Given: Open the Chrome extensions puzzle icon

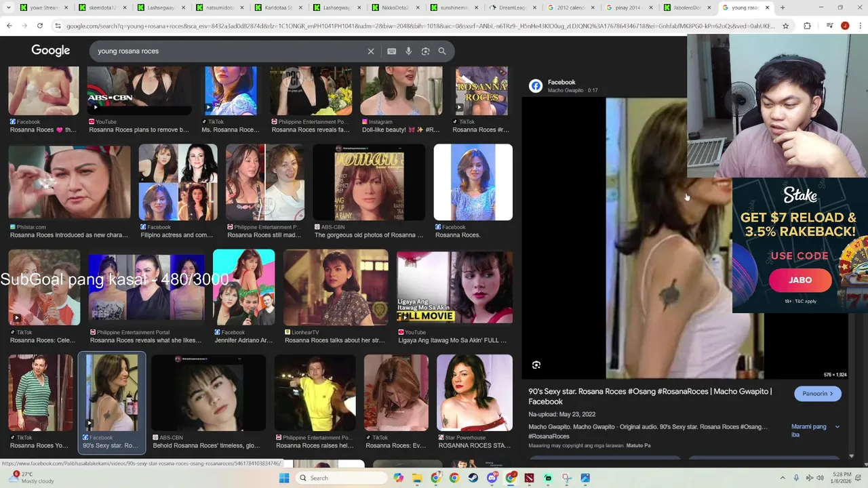Looking at the screenshot, I should 807,26.
